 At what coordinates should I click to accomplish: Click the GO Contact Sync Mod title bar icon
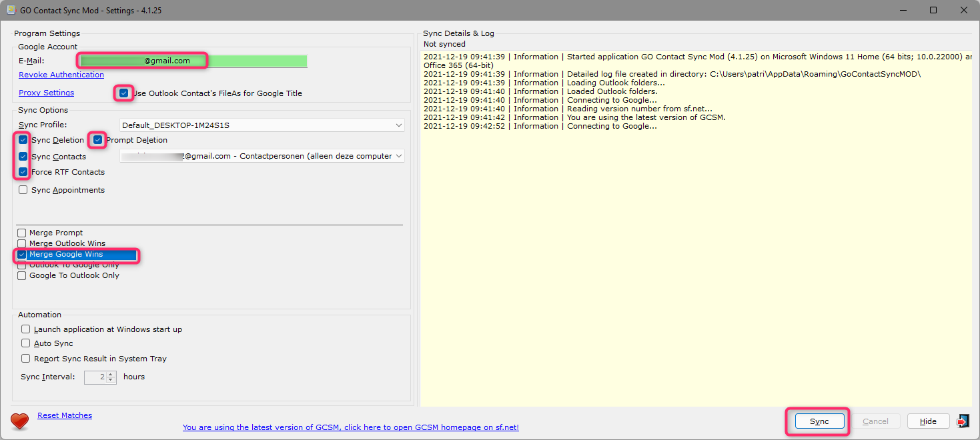coord(11,11)
